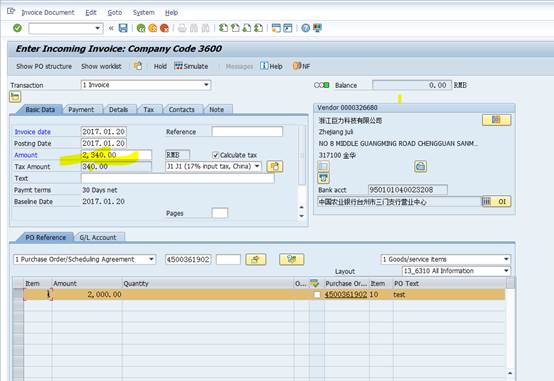Screen dimensions: 554x381
Task: Click the Last Page icon
Action: tap(258, 28)
